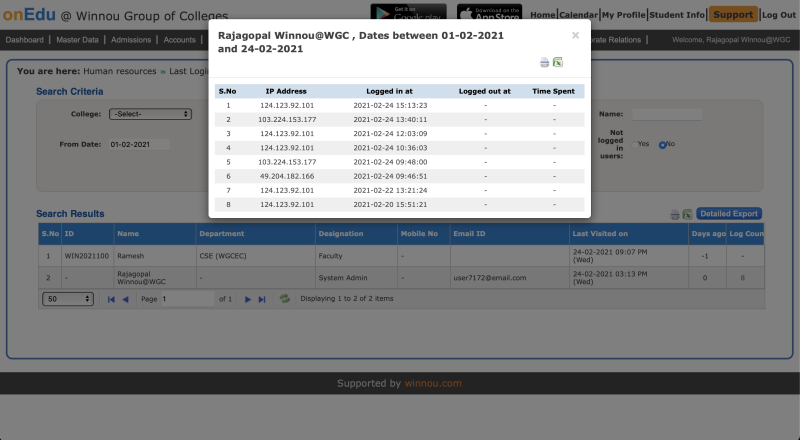800x440 pixels.
Task: Refresh the search results grid
Action: tap(285, 299)
